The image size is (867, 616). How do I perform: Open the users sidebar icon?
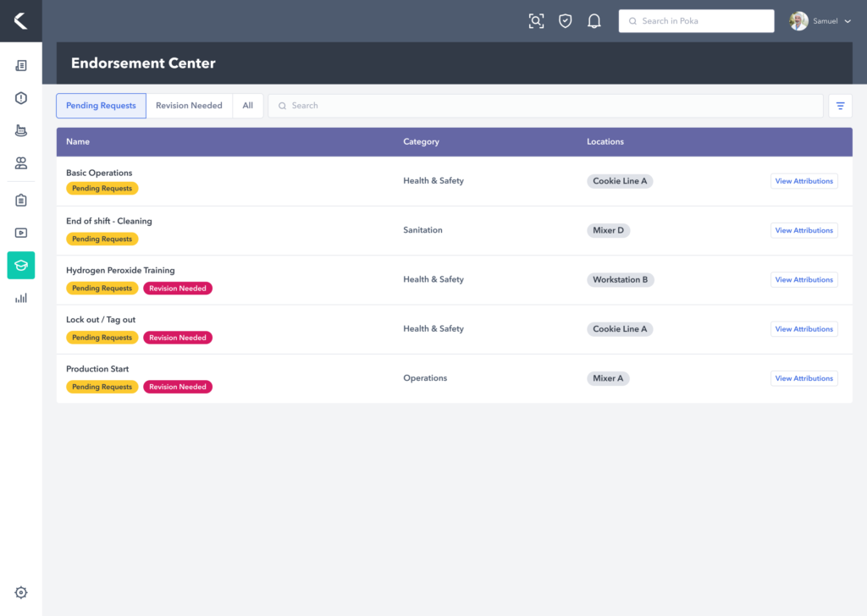click(x=21, y=162)
